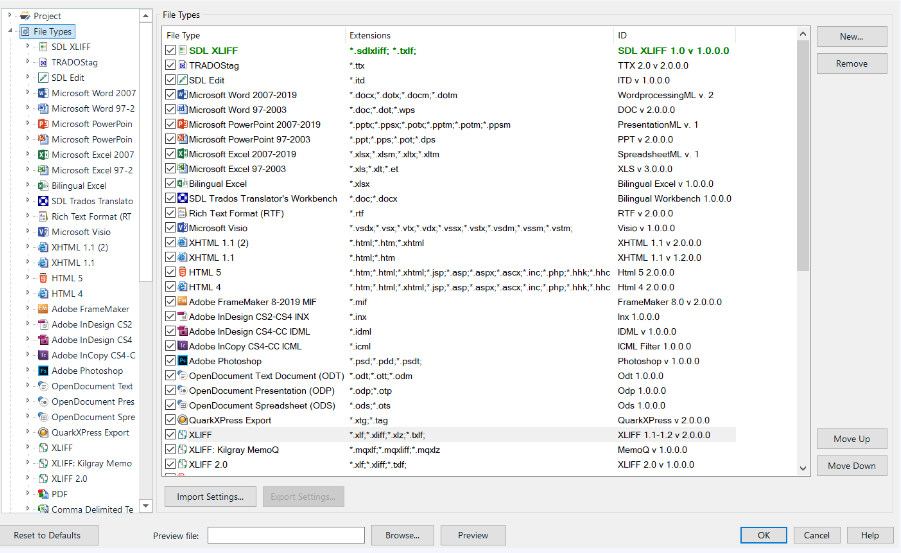Viewport: 901px width, 553px height.
Task: Confirm with the OK button
Action: click(x=763, y=535)
